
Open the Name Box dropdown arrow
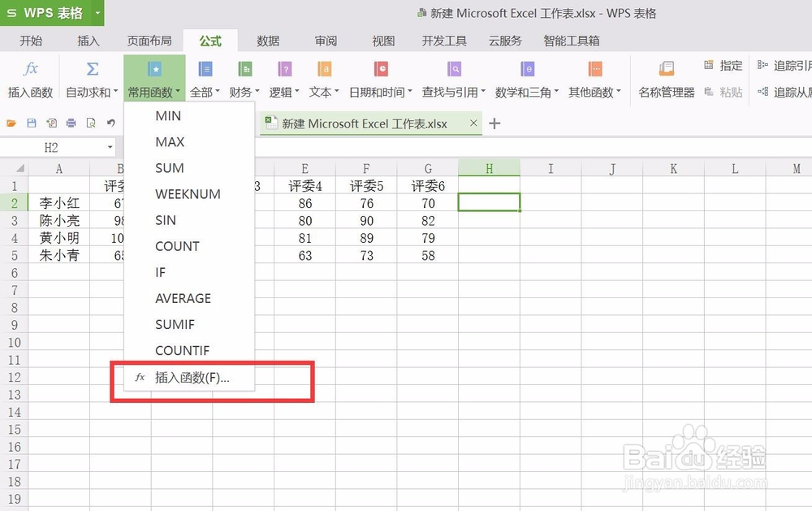[111, 147]
